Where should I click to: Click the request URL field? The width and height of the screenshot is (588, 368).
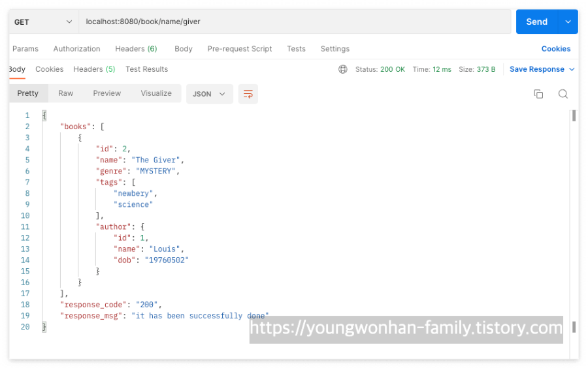pos(295,22)
